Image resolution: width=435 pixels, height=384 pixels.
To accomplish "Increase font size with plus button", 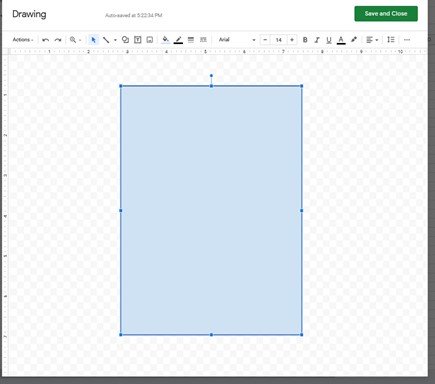I will point(292,40).
